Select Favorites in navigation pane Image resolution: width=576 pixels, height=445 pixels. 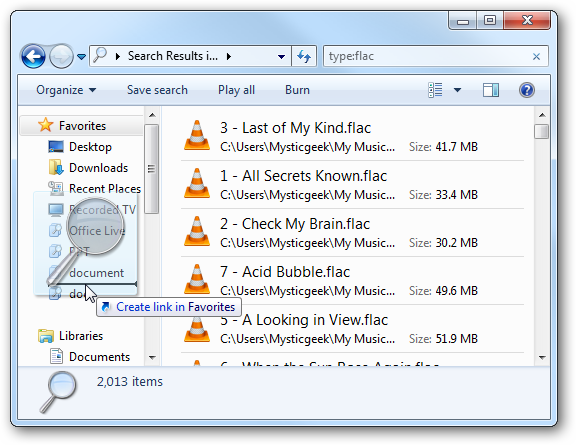click(82, 126)
